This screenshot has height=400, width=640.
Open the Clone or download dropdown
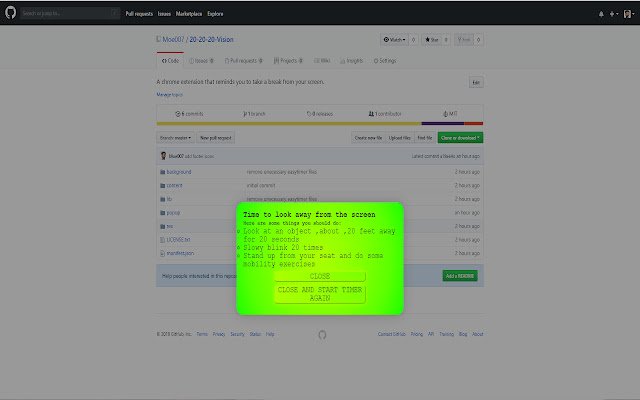[x=460, y=138]
